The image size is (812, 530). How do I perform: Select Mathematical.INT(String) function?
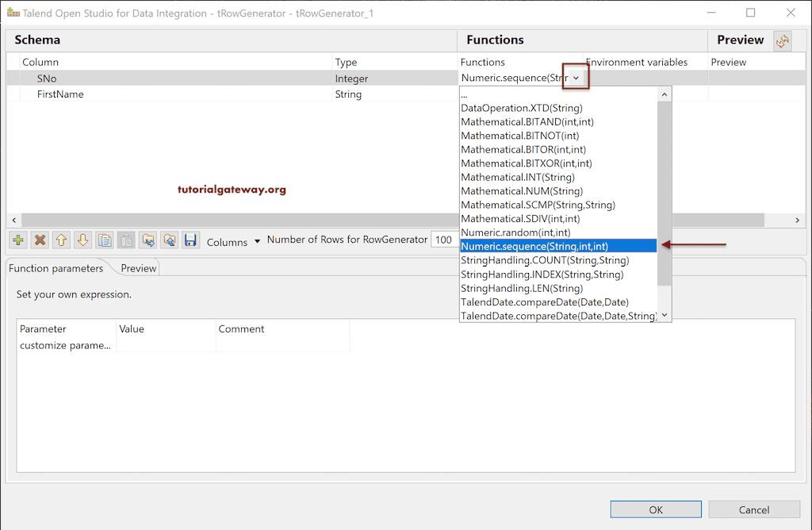click(x=558, y=177)
